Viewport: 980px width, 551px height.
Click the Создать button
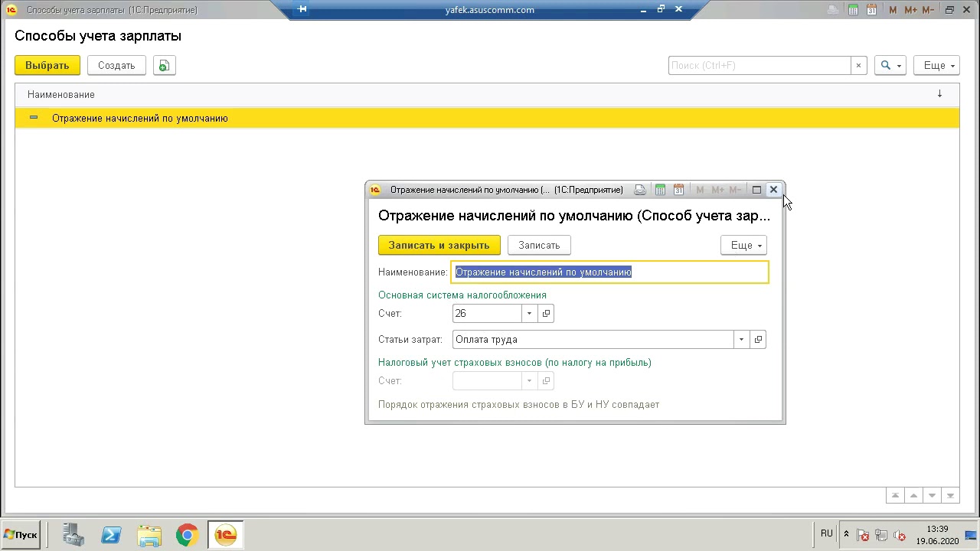(x=116, y=66)
